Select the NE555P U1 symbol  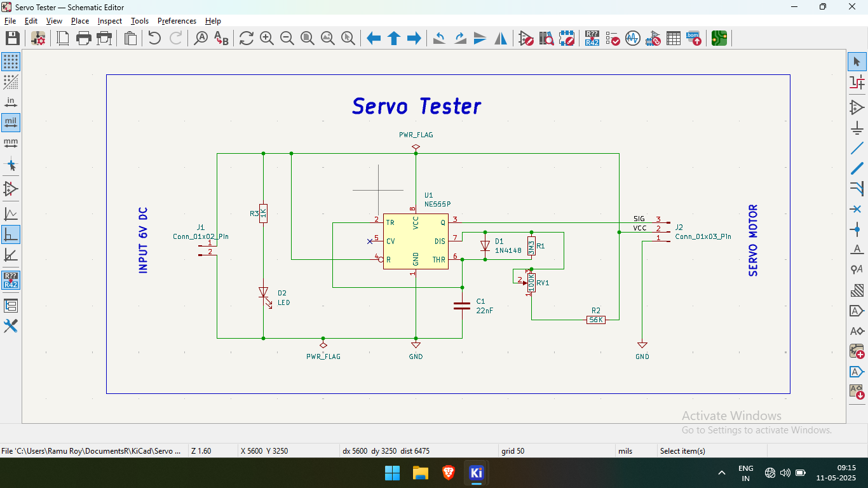(x=416, y=241)
